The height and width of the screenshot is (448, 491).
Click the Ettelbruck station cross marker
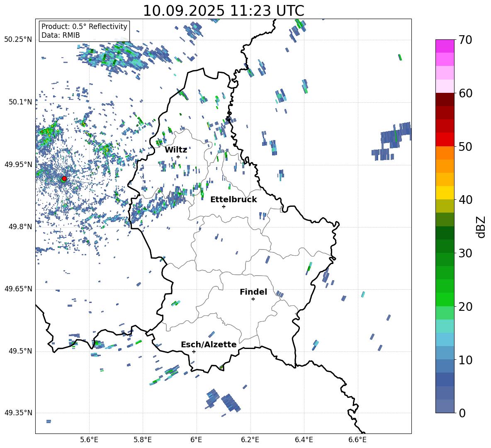click(x=224, y=206)
